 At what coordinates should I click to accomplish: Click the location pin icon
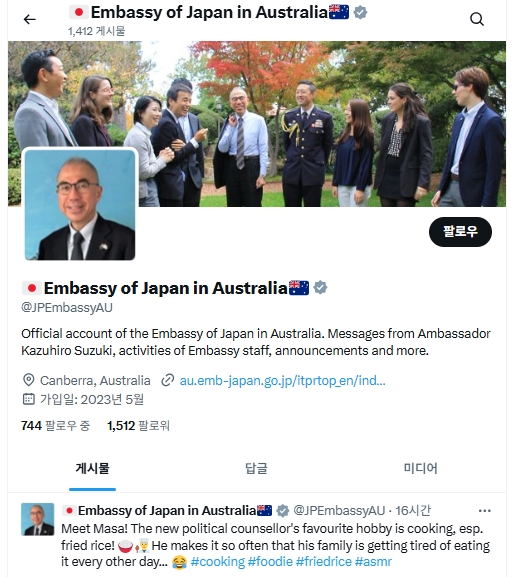tap(28, 380)
